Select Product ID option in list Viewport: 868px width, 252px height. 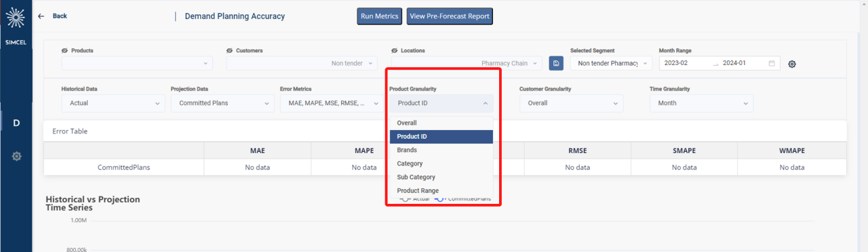coord(441,136)
